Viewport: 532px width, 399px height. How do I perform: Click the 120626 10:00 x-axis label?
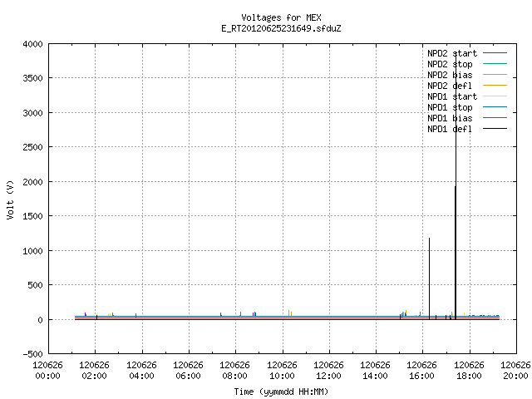coord(282,371)
